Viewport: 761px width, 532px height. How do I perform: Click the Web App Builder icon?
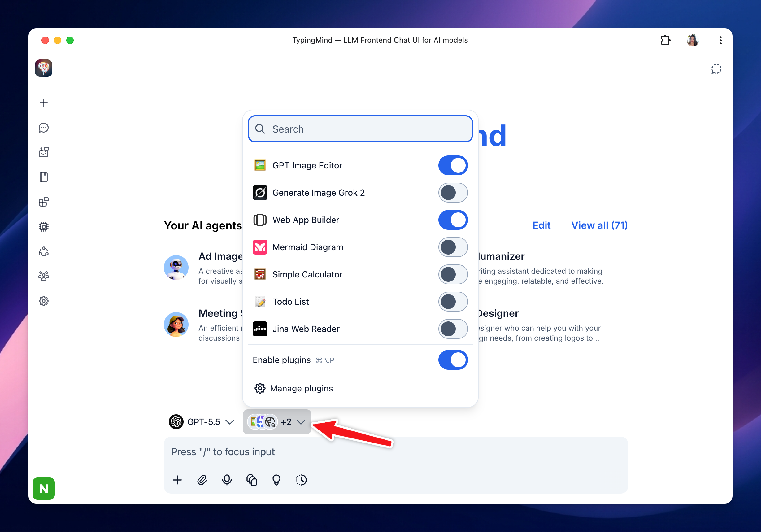click(260, 220)
